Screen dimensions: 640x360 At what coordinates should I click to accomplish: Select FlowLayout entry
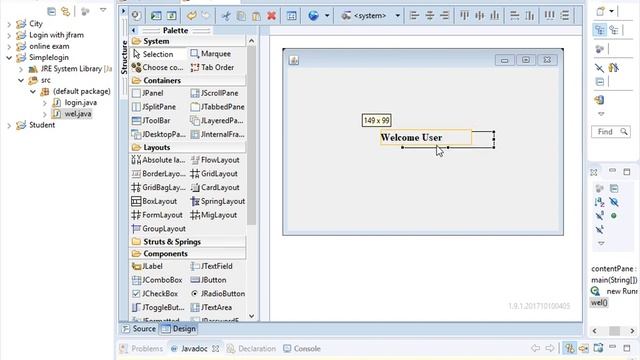[215, 160]
